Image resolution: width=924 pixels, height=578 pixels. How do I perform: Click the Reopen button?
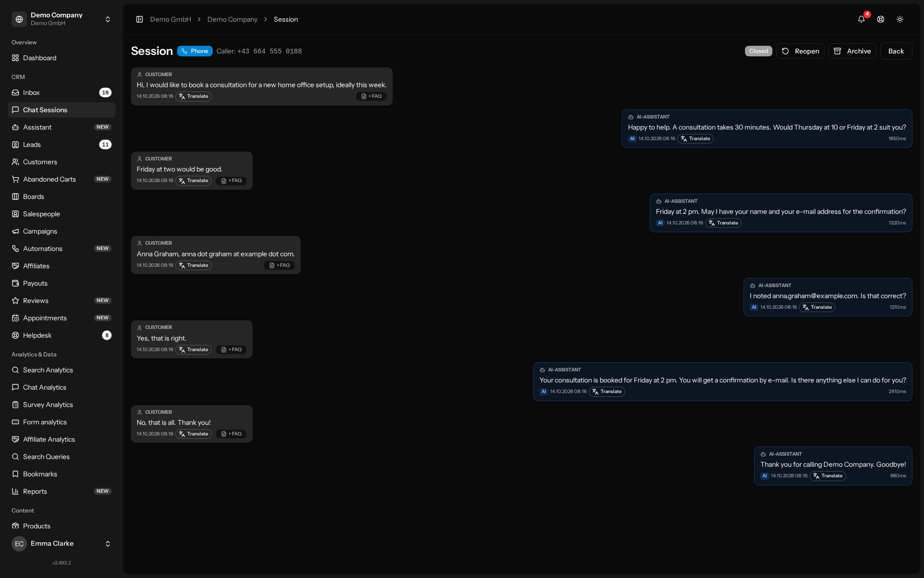(800, 51)
